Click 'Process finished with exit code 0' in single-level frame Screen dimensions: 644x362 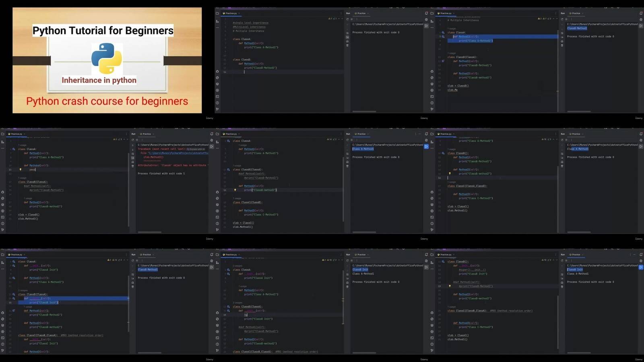tap(376, 32)
